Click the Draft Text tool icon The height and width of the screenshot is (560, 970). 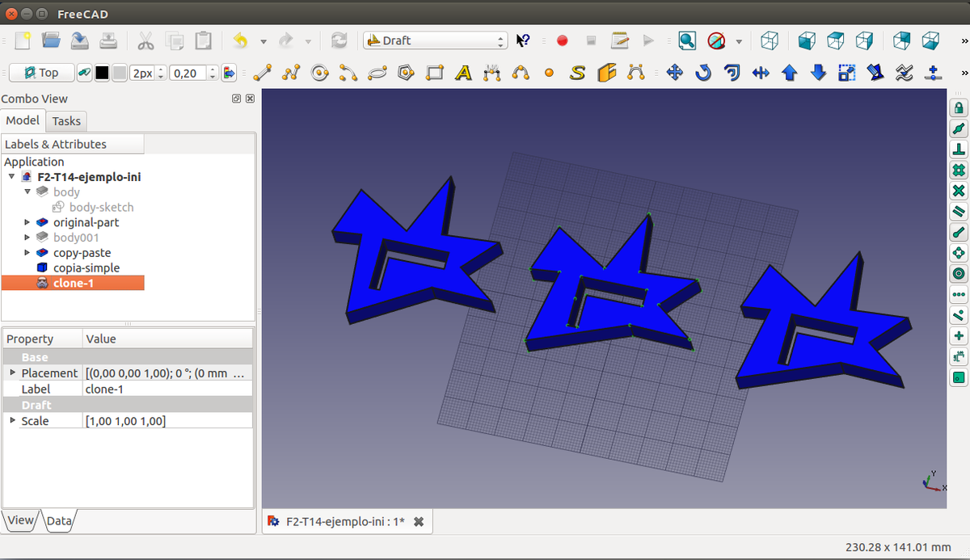[x=463, y=73]
